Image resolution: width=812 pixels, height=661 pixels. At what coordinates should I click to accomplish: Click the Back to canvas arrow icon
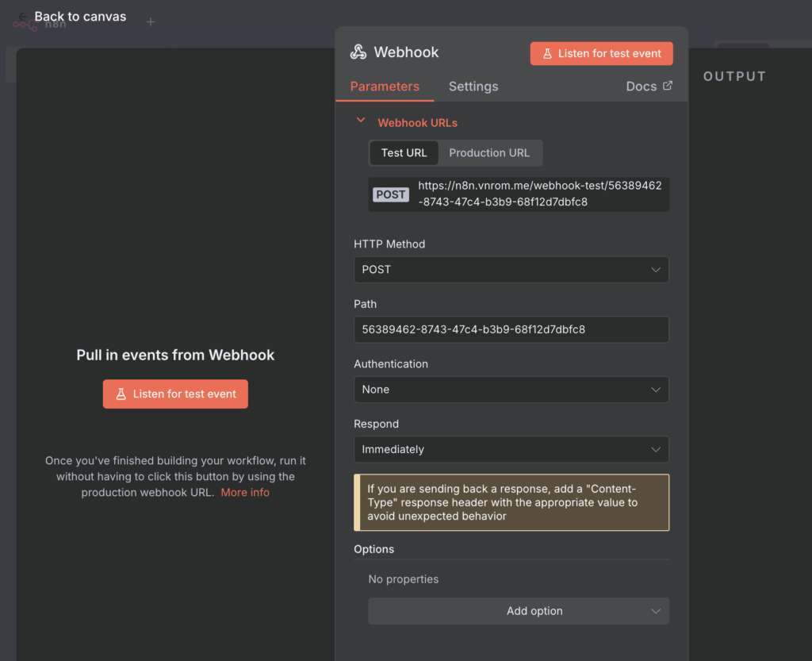pyautogui.click(x=22, y=17)
